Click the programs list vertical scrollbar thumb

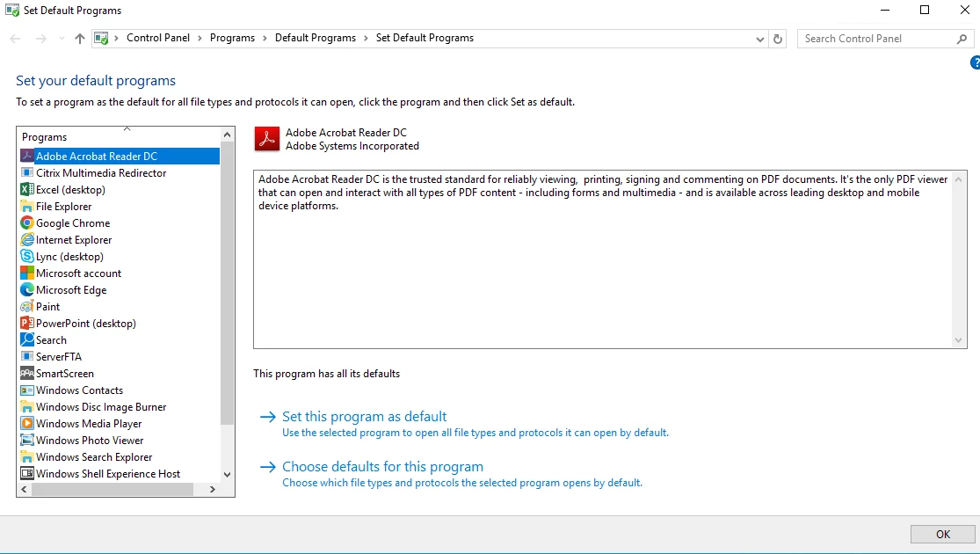click(x=227, y=284)
